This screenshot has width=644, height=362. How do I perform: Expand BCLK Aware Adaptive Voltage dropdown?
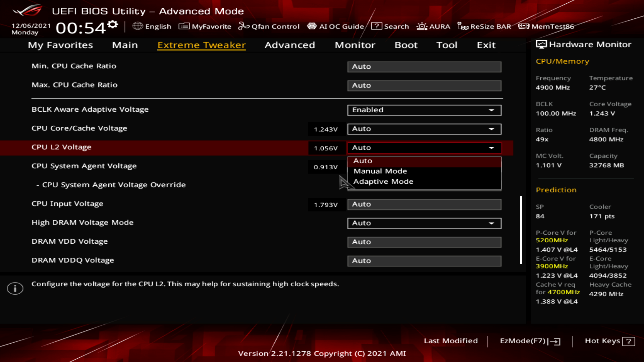pos(491,110)
